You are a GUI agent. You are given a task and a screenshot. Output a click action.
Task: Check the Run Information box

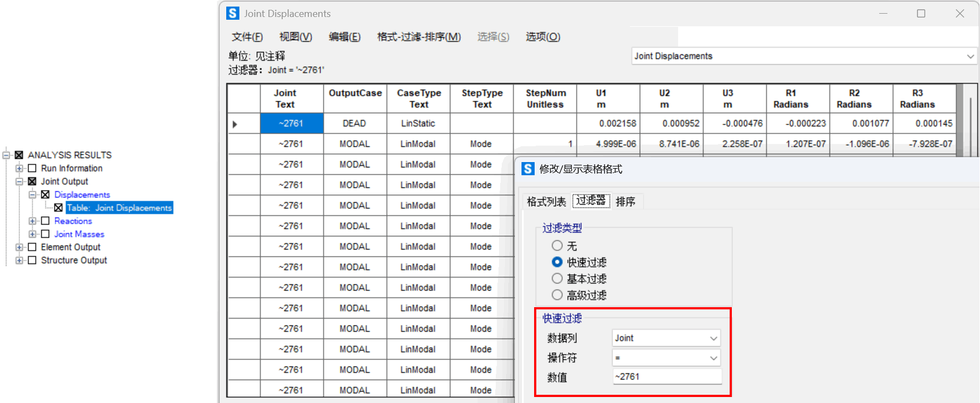pos(32,168)
